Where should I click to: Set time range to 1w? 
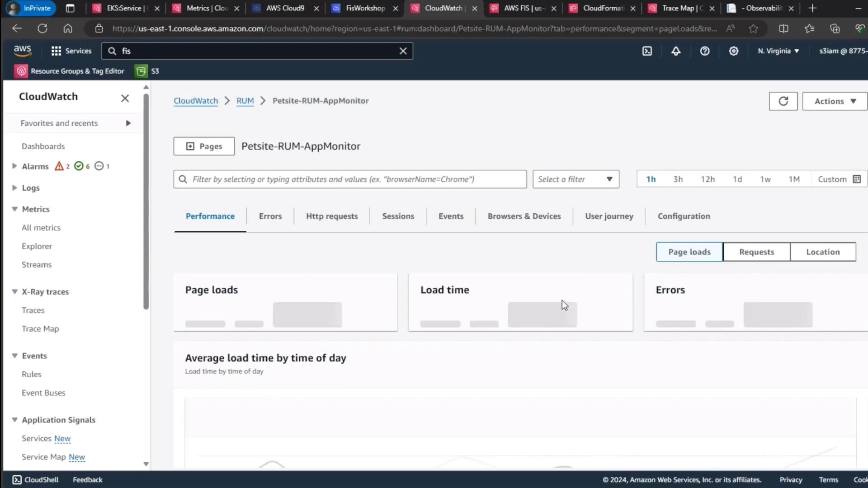click(x=765, y=179)
